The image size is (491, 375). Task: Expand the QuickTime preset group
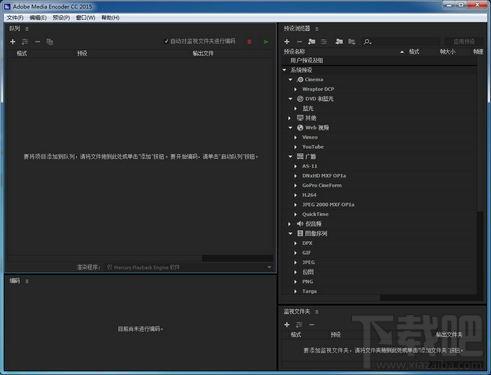point(295,214)
